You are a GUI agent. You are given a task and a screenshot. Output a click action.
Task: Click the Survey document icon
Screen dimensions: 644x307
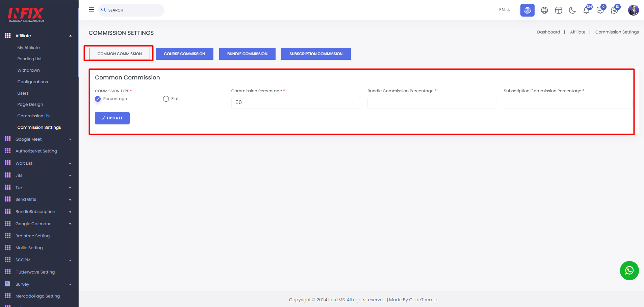click(x=7, y=284)
